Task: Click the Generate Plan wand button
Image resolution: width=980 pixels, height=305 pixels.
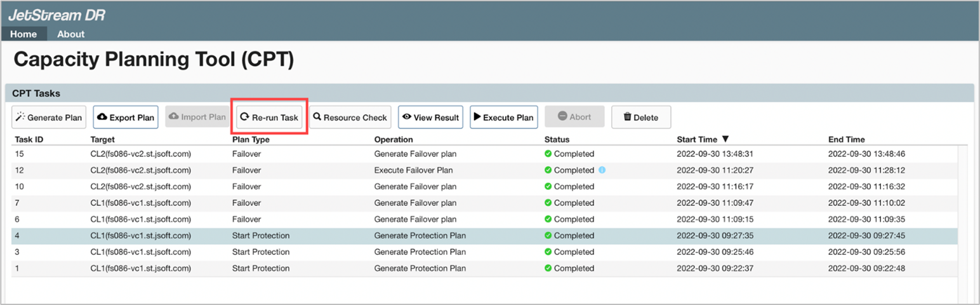Action: tap(49, 118)
